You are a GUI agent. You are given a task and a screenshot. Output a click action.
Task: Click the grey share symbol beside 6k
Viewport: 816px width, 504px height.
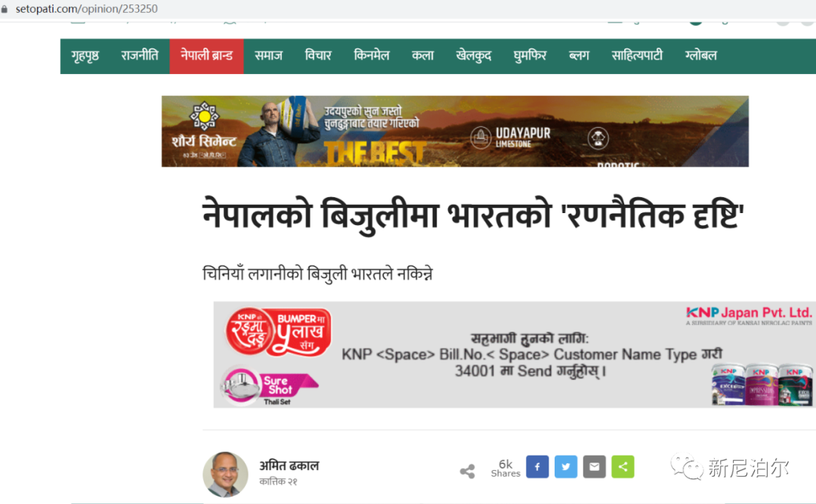click(468, 472)
